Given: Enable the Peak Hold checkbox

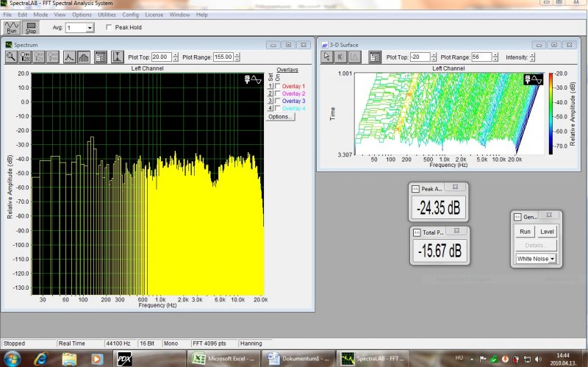Looking at the screenshot, I should coord(110,28).
